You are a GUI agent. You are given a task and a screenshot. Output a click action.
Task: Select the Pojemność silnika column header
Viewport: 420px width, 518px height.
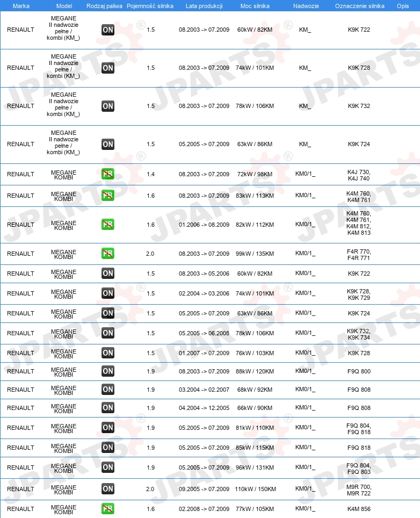pyautogui.click(x=150, y=6)
